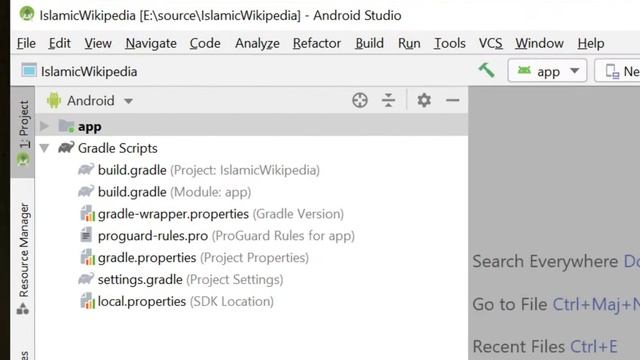Collapse the Gradle Scripts tree node
Viewport: 640px width, 360px height.
coord(44,148)
